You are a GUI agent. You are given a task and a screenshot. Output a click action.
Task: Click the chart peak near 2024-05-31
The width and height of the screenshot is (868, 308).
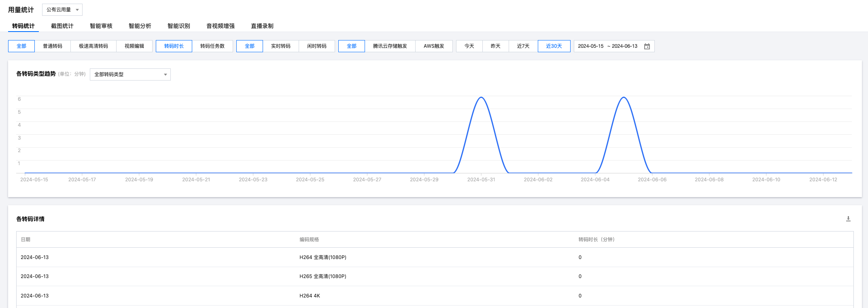481,98
